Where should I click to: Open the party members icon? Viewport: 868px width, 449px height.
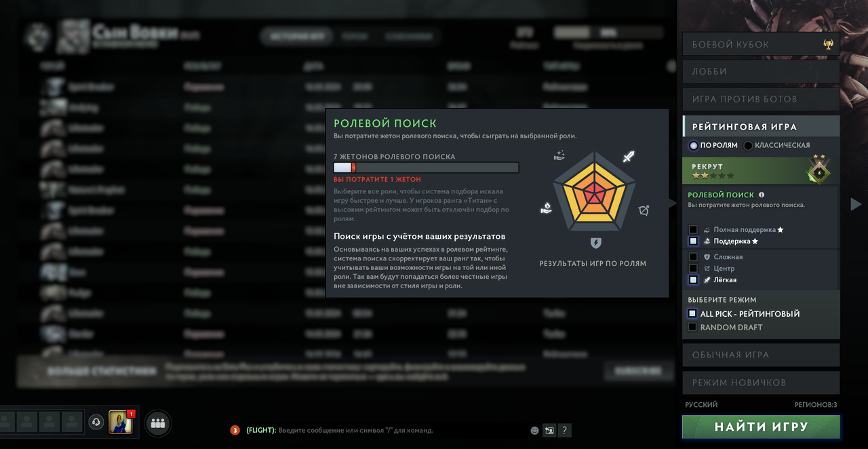[158, 423]
